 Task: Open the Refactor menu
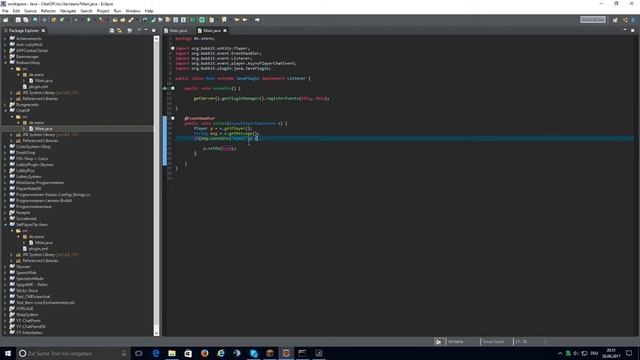coord(48,11)
